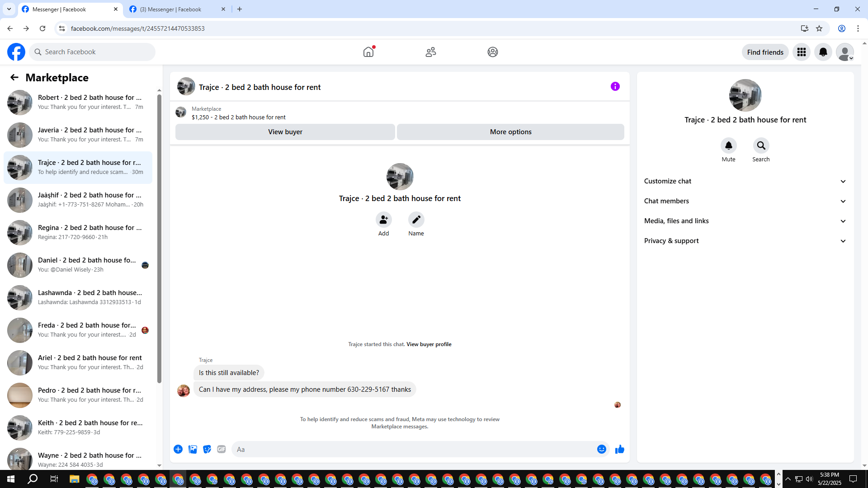
Task: Open a new browser tab
Action: [240, 9]
